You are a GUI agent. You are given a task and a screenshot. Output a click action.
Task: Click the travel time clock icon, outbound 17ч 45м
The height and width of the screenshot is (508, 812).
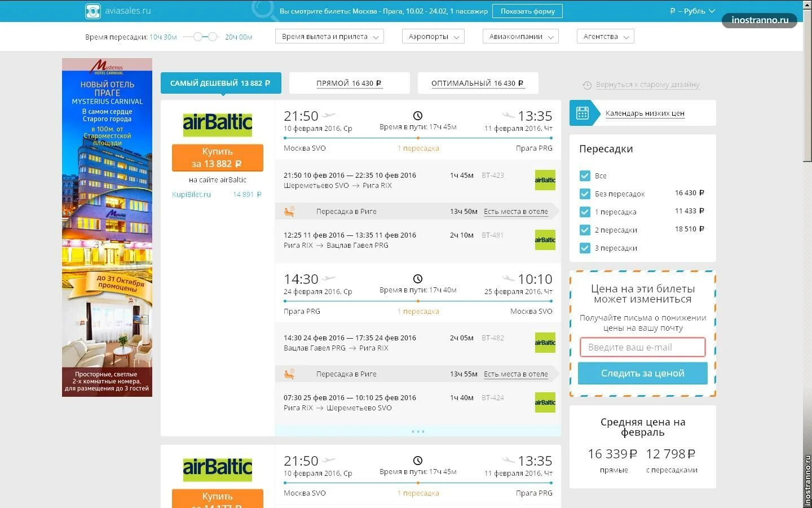(x=418, y=116)
